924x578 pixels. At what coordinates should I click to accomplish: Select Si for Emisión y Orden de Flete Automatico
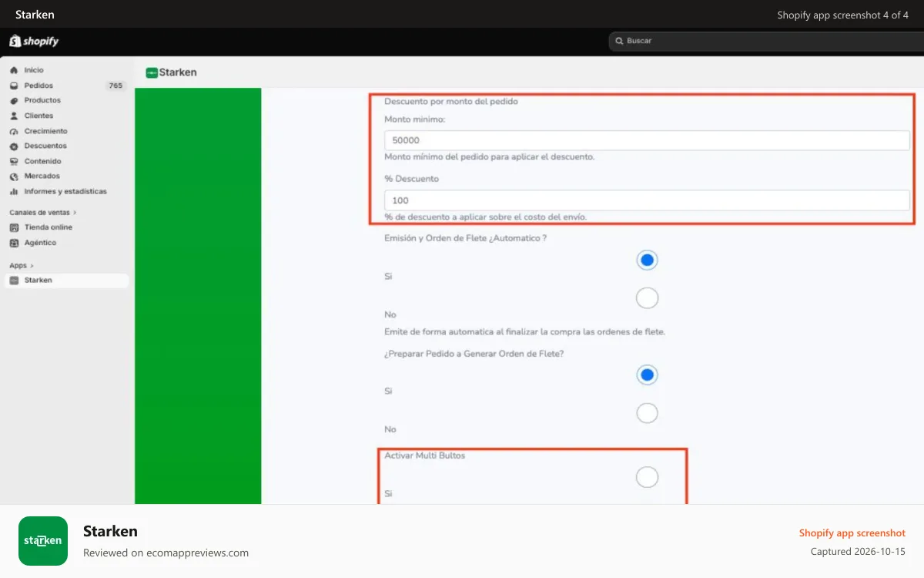pyautogui.click(x=647, y=260)
